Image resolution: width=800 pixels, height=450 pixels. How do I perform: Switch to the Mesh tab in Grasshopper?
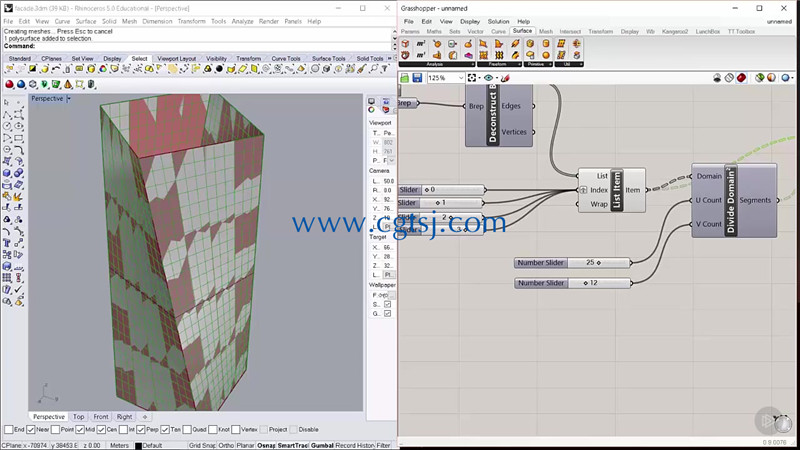tap(546, 32)
